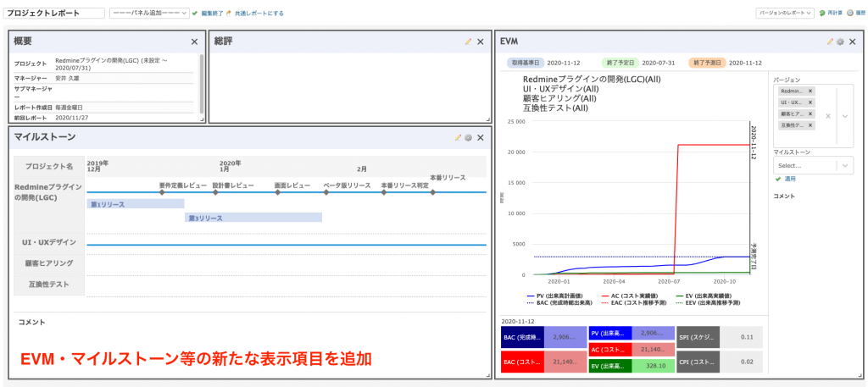Viewport: 868px width, 387px height.
Task: Click the 2020/11/27 previous report date
Action: point(72,118)
